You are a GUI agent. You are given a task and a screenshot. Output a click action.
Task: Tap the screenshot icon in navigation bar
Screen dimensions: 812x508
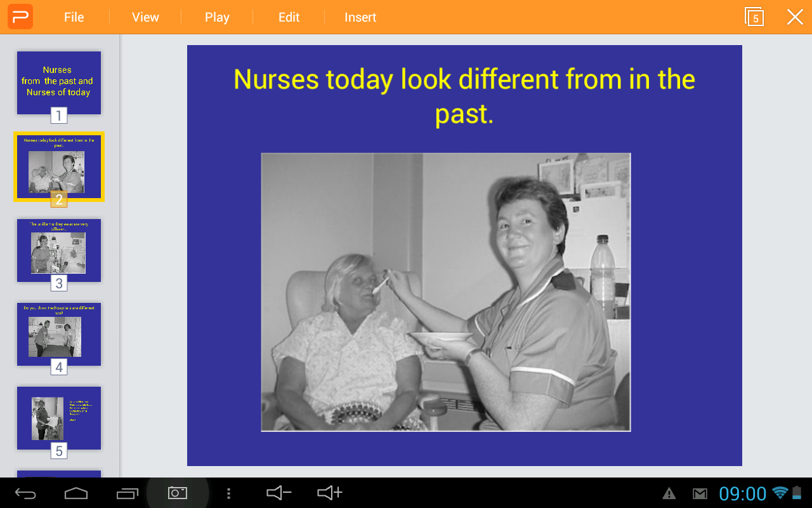click(178, 493)
